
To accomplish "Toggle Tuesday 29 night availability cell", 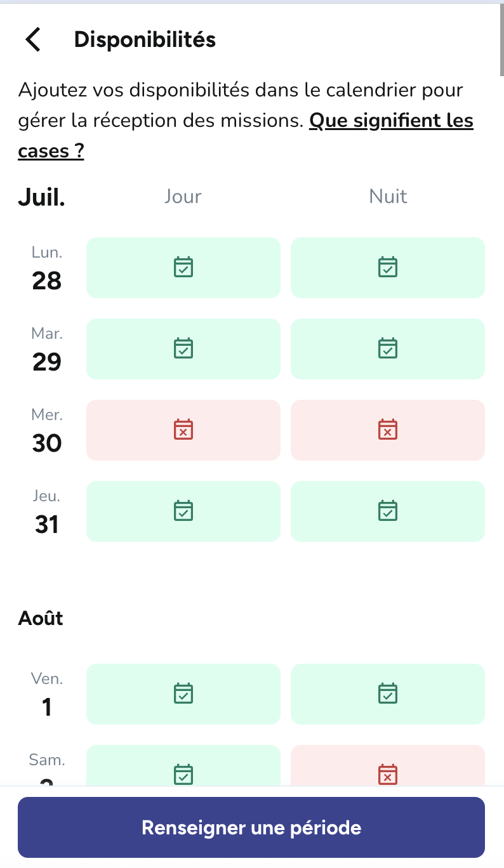I will [388, 348].
